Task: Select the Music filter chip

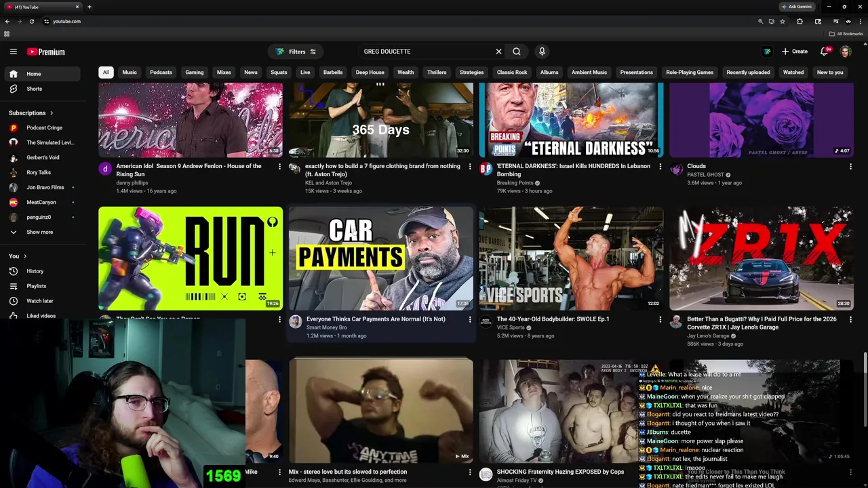Action: [130, 72]
